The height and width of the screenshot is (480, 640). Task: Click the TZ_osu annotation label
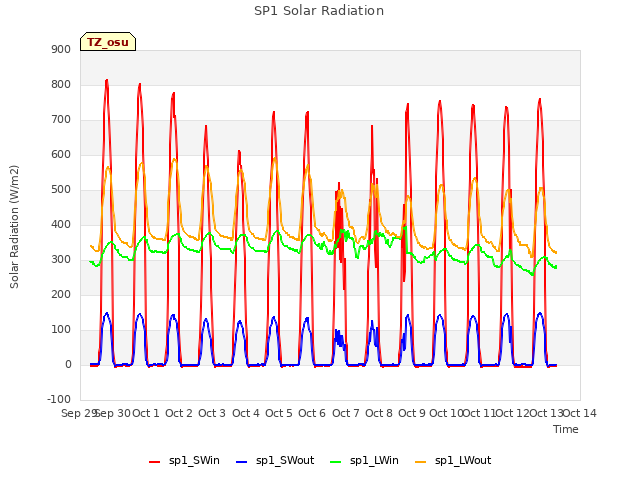pyautogui.click(x=108, y=42)
